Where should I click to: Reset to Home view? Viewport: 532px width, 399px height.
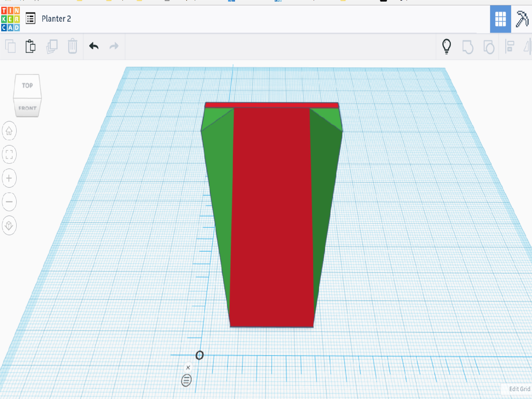click(9, 131)
